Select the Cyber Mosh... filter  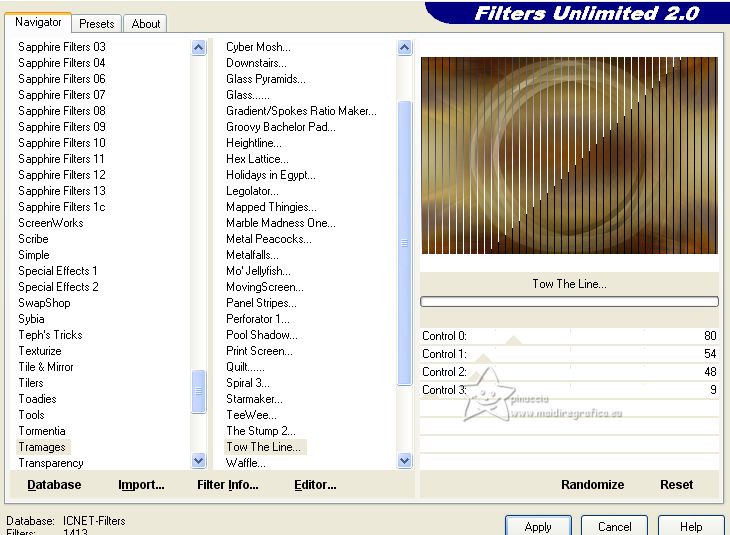(258, 47)
